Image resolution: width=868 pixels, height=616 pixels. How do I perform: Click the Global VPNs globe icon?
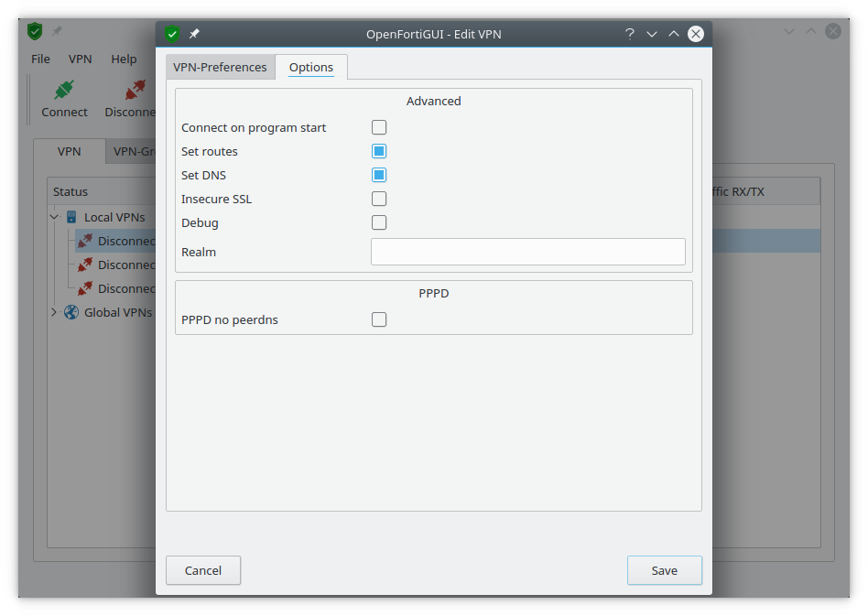[71, 312]
